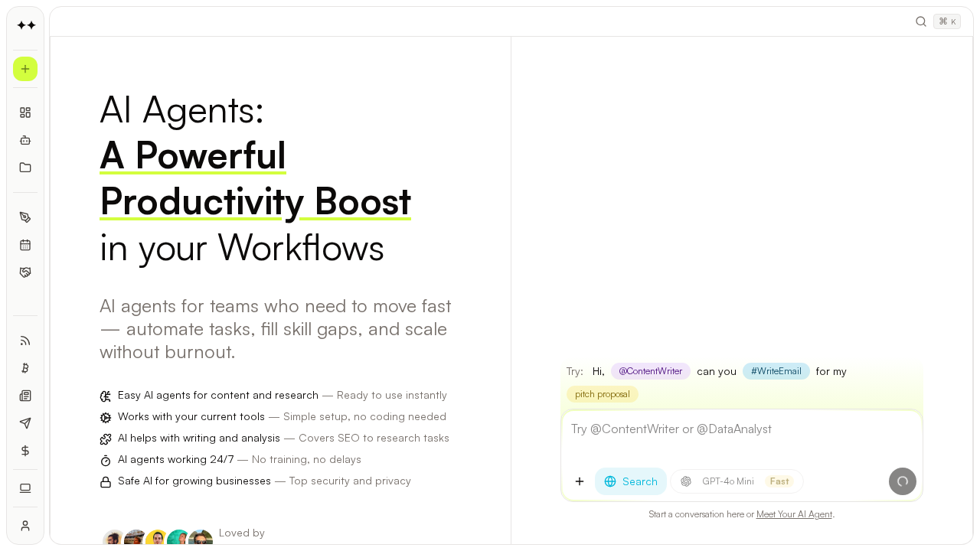Click the @ContentWriter suggestion chip

pos(650,371)
